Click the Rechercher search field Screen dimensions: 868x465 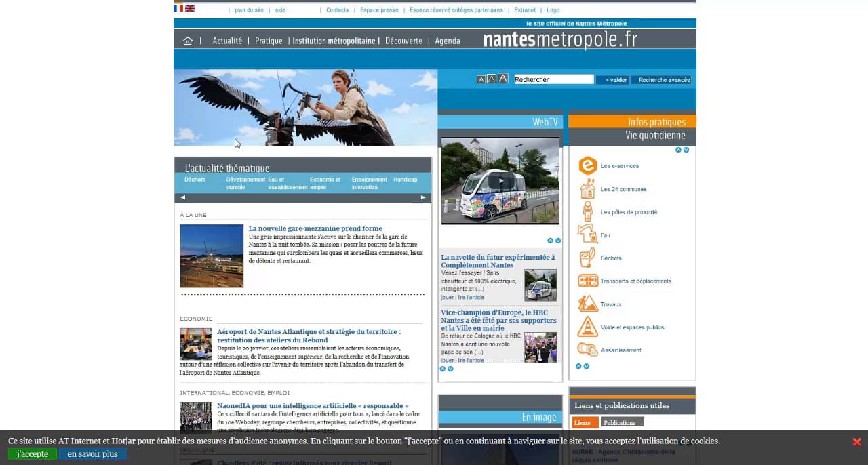point(553,79)
